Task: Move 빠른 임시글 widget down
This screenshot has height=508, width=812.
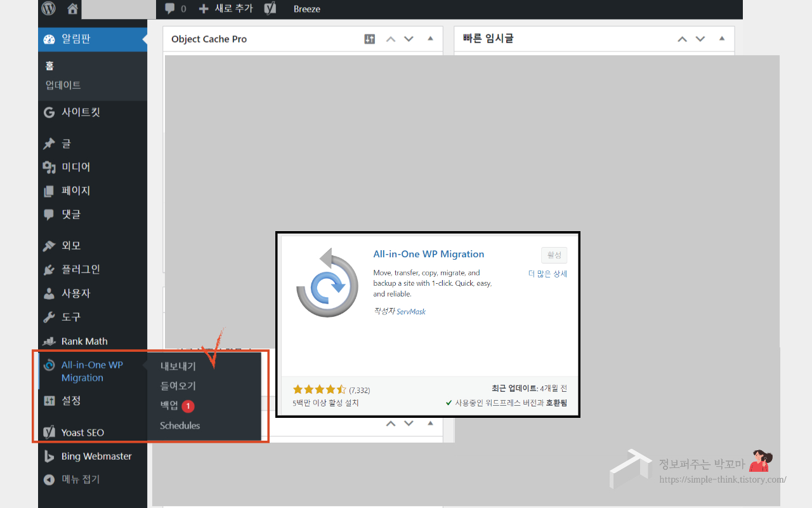Action: (x=700, y=39)
